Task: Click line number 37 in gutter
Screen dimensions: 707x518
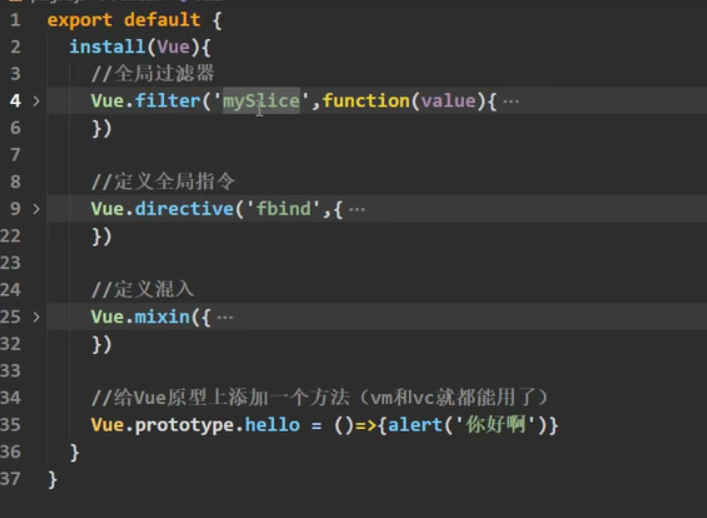Action: pos(10,479)
